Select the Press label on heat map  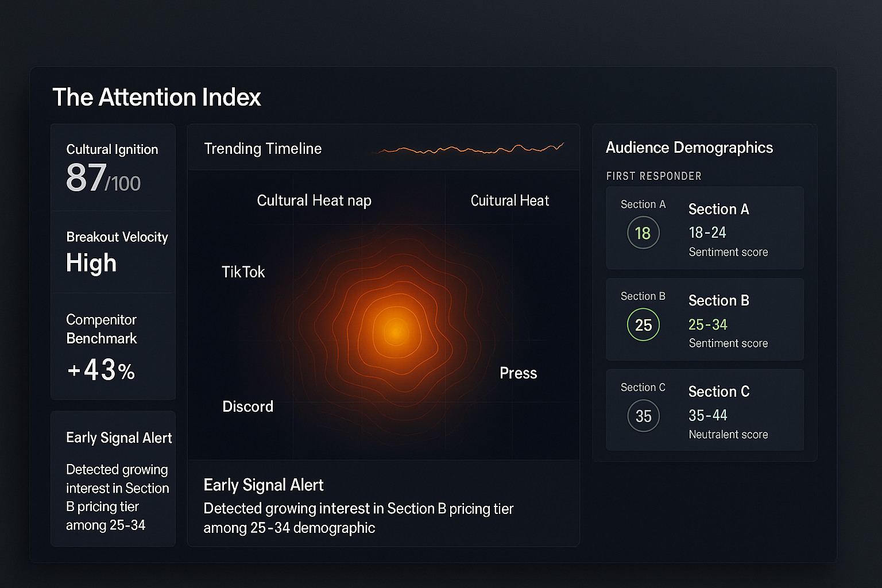518,373
